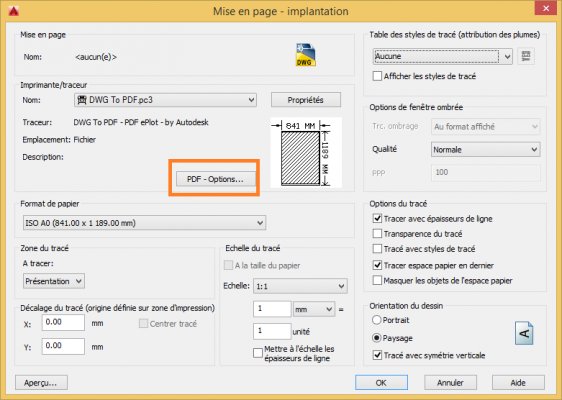This screenshot has width=562, height=400.
Task: Toggle Tracé avec symétrie verticale
Action: [377, 355]
